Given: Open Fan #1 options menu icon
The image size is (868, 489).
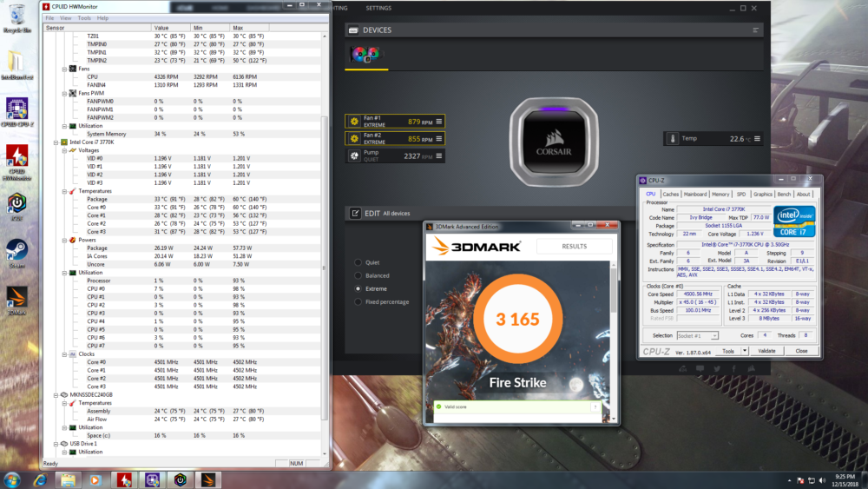Looking at the screenshot, I should (x=439, y=122).
